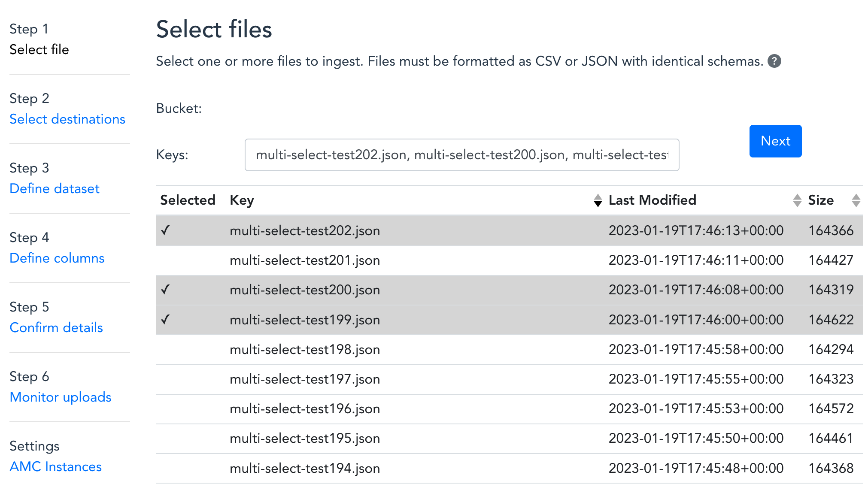Click the Select file step label

(39, 49)
